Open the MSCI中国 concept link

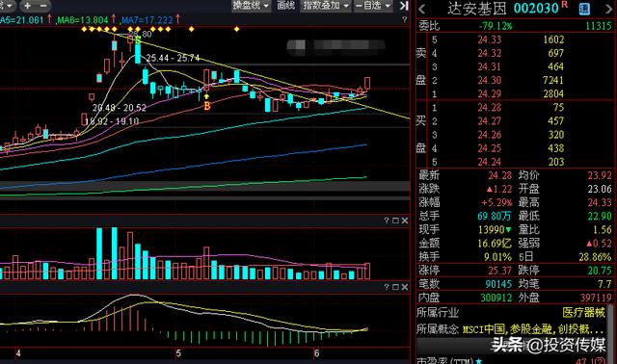484,329
